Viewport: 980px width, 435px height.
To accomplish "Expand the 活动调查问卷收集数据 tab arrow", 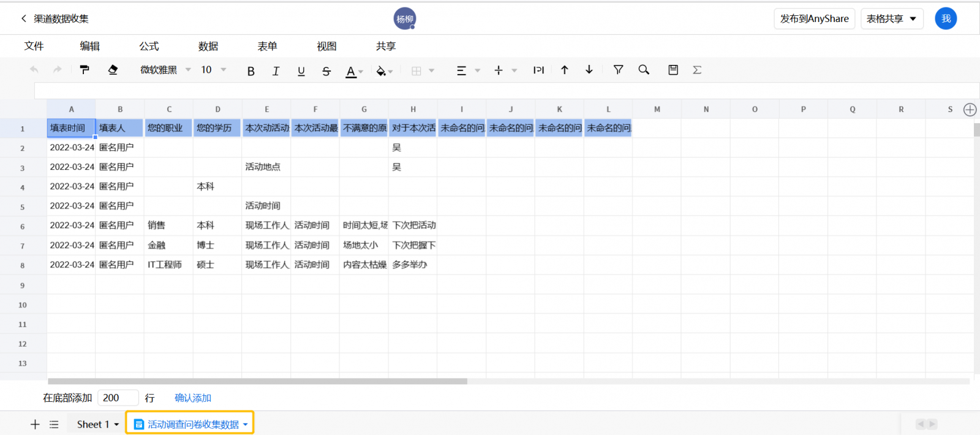I will click(245, 425).
